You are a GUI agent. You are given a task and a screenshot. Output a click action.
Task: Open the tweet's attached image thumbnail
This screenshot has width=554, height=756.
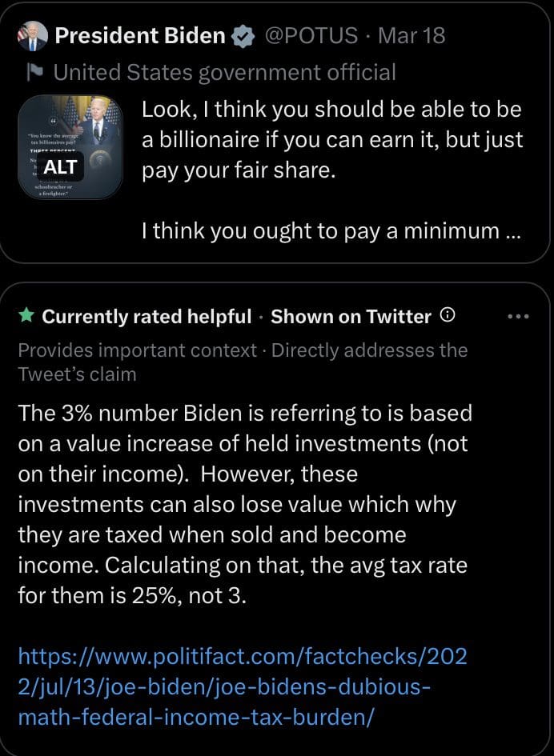pos(70,120)
